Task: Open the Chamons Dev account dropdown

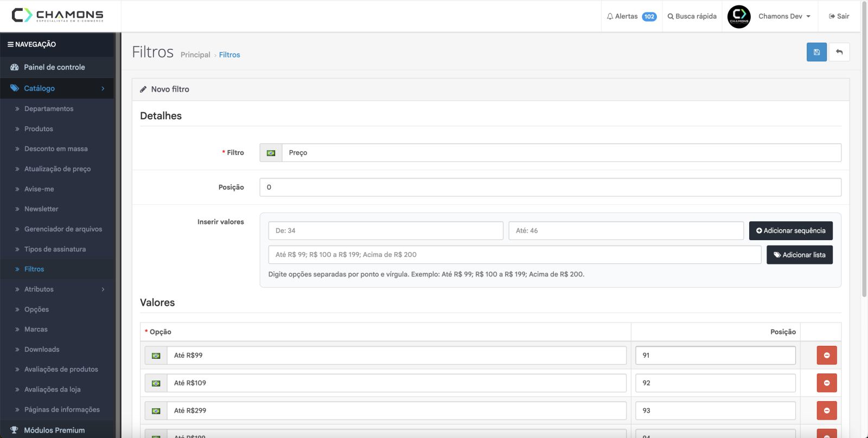Action: pyautogui.click(x=784, y=16)
